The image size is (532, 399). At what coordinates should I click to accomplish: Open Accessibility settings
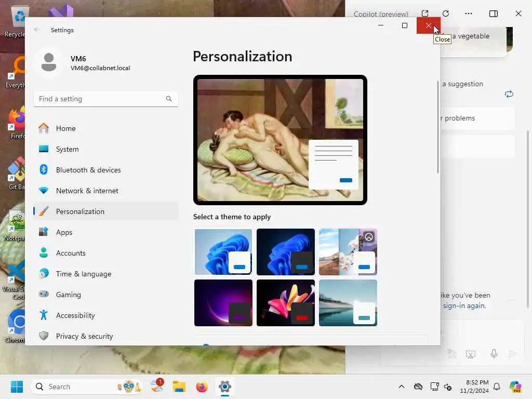(x=106, y=315)
